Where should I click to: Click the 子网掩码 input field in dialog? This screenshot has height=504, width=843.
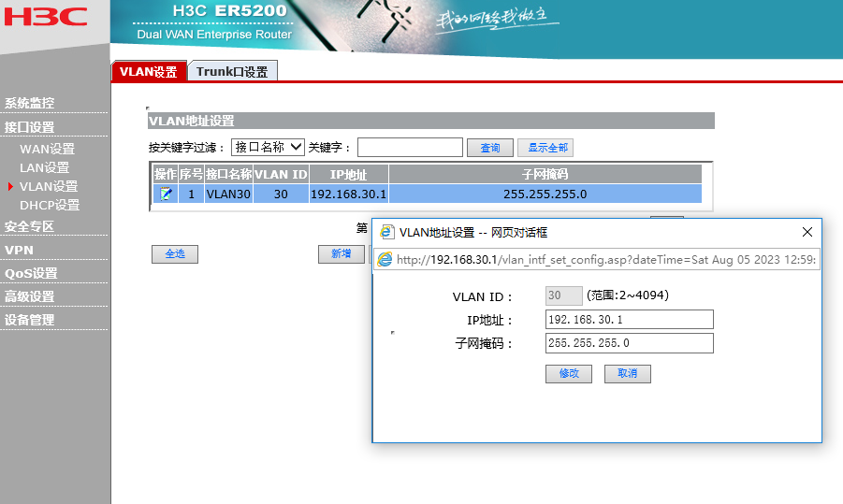pos(630,343)
